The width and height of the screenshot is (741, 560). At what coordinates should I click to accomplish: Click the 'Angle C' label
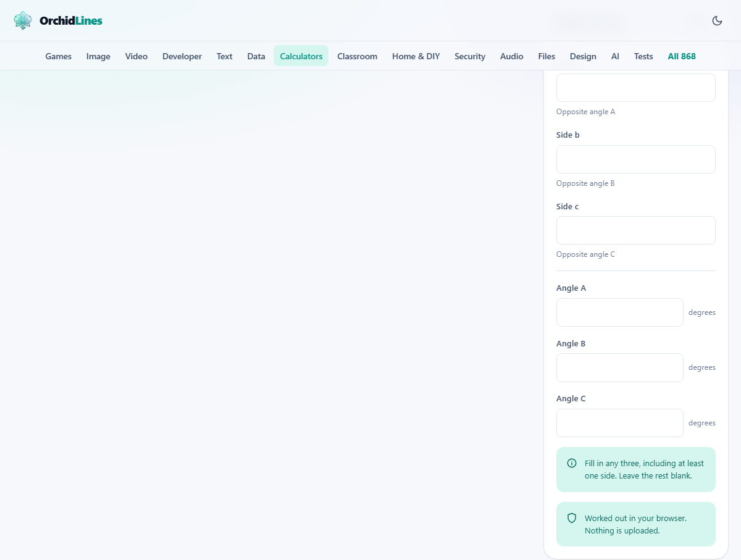point(571,398)
